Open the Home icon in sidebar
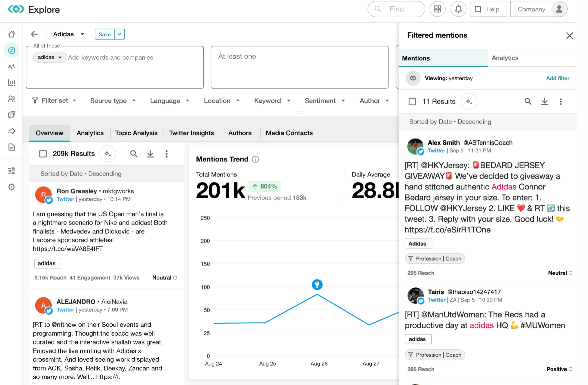 pos(12,34)
